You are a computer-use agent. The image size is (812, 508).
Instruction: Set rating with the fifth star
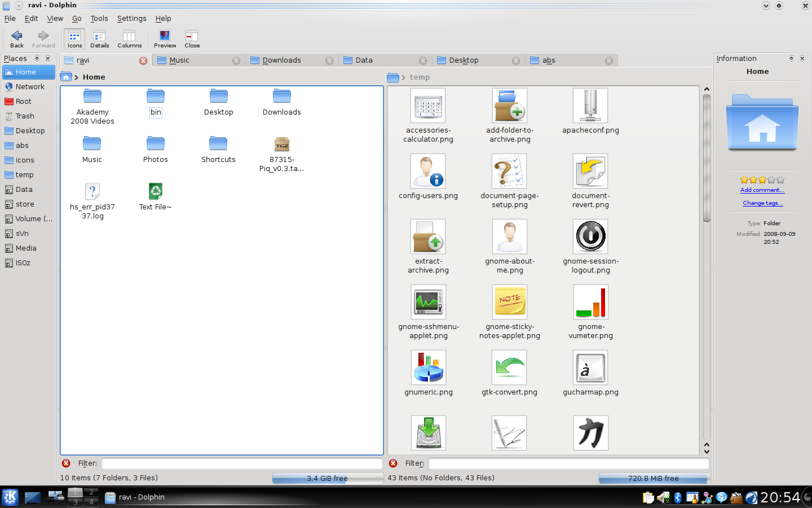(780, 180)
